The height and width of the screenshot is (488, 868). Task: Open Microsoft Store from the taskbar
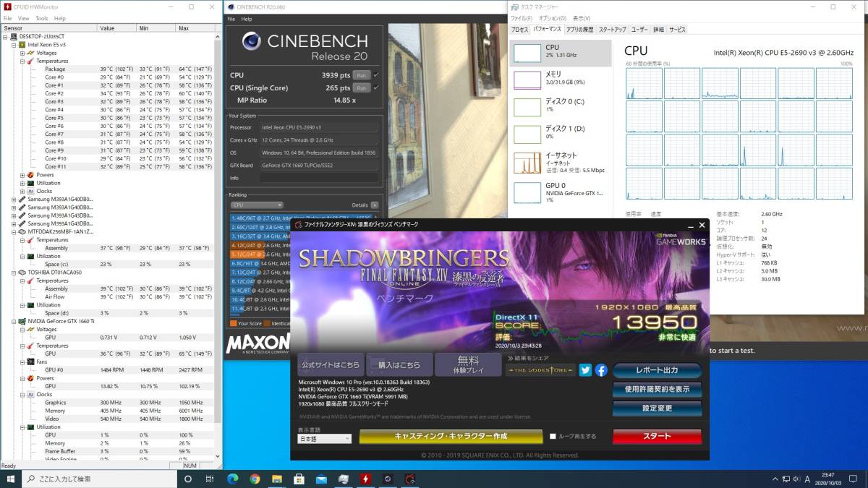click(299, 479)
